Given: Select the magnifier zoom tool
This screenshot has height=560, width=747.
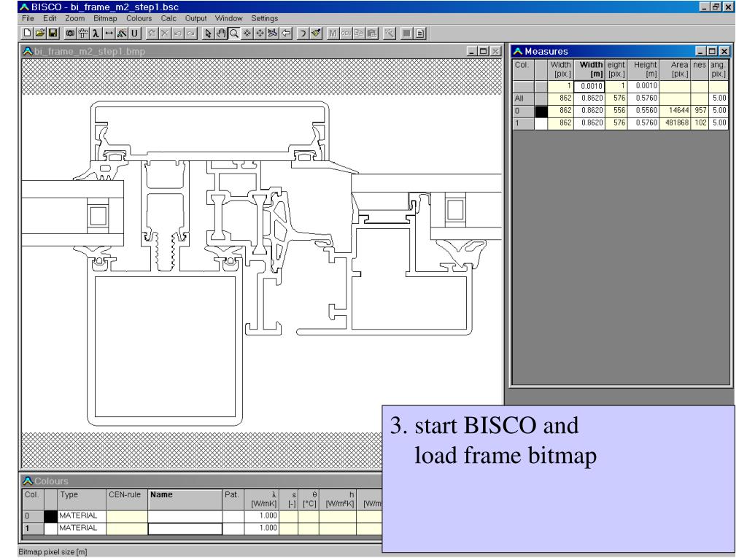Looking at the screenshot, I should (x=233, y=34).
